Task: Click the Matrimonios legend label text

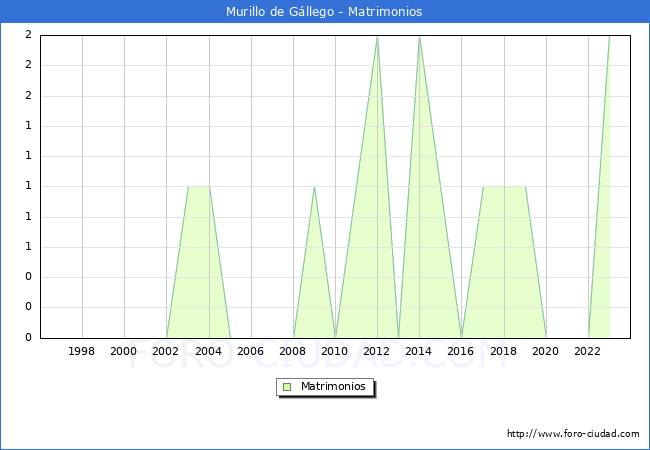Action: pyautogui.click(x=333, y=386)
